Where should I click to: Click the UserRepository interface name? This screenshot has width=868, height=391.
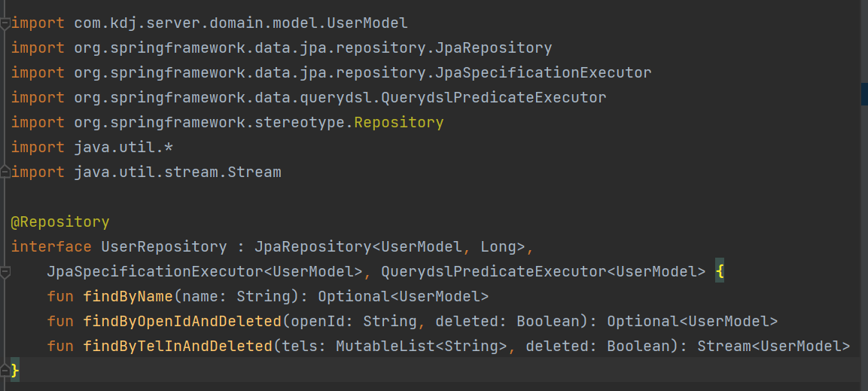pyautogui.click(x=164, y=246)
